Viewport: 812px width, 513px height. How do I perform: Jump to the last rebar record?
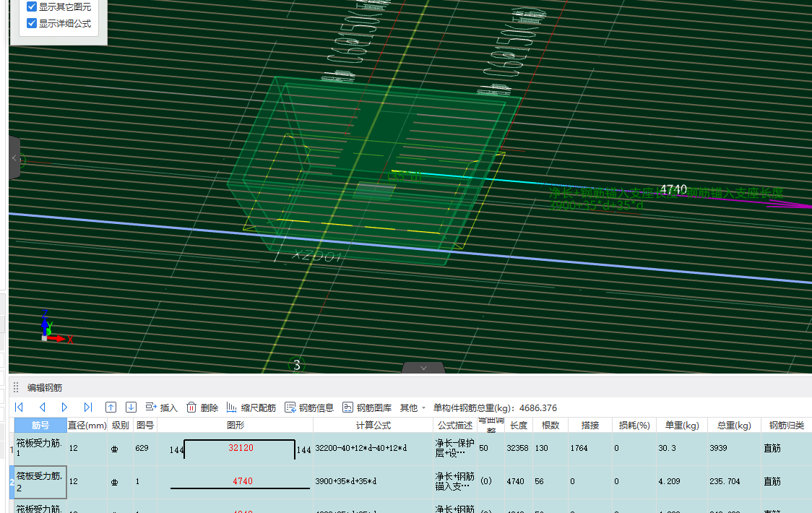pyautogui.click(x=88, y=408)
